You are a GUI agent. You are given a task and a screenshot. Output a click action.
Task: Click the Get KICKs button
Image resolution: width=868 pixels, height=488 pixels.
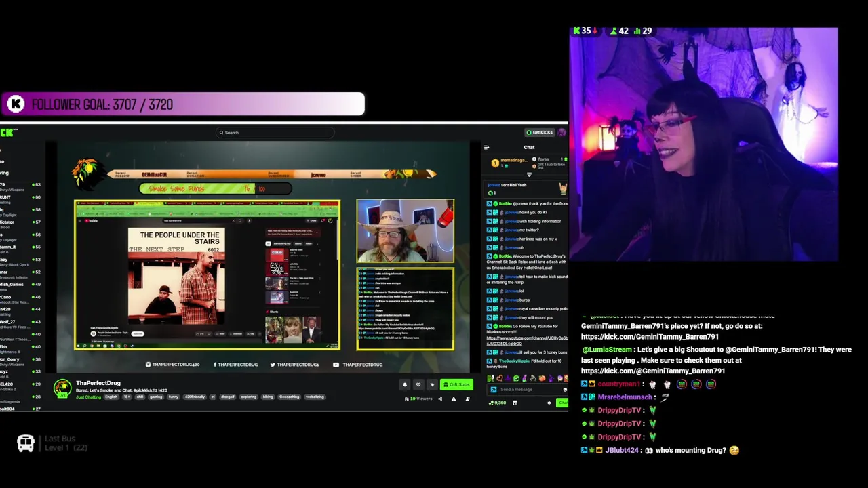[540, 132]
